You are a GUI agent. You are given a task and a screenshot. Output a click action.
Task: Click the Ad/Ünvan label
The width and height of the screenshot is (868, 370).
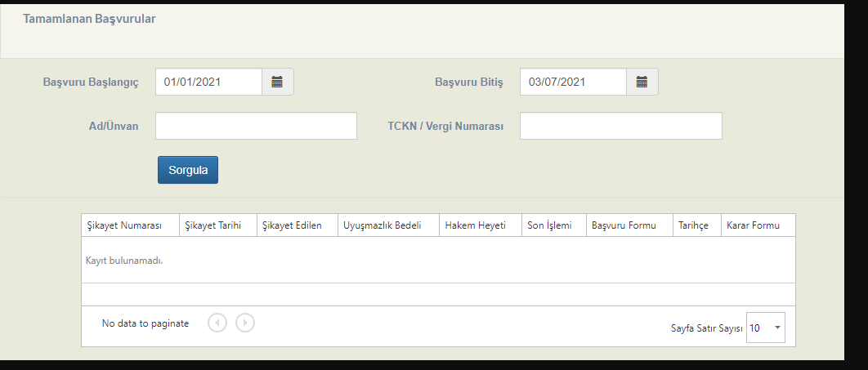click(114, 126)
